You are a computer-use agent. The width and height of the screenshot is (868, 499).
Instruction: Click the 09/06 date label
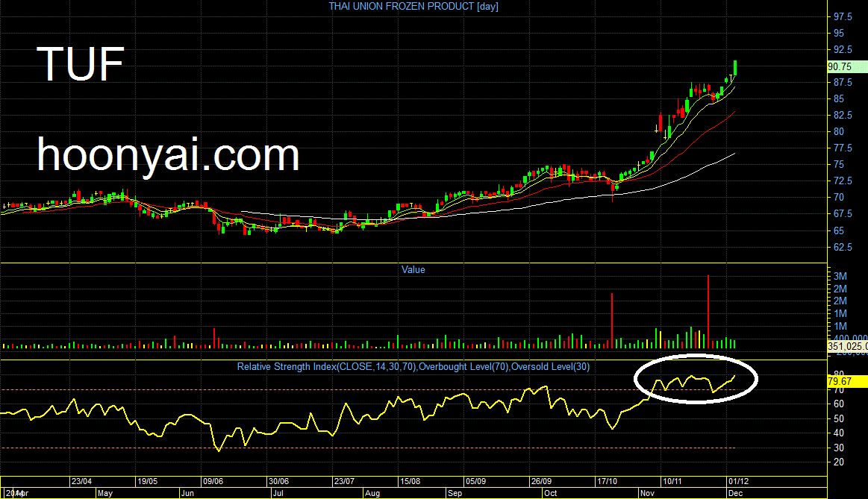pyautogui.click(x=213, y=481)
